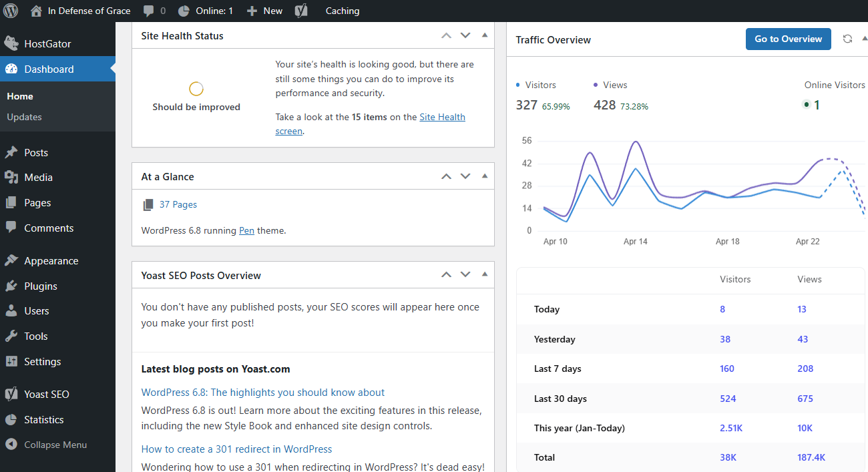Toggle Site Health Status panel
Image resolution: width=868 pixels, height=472 pixels.
(x=485, y=35)
